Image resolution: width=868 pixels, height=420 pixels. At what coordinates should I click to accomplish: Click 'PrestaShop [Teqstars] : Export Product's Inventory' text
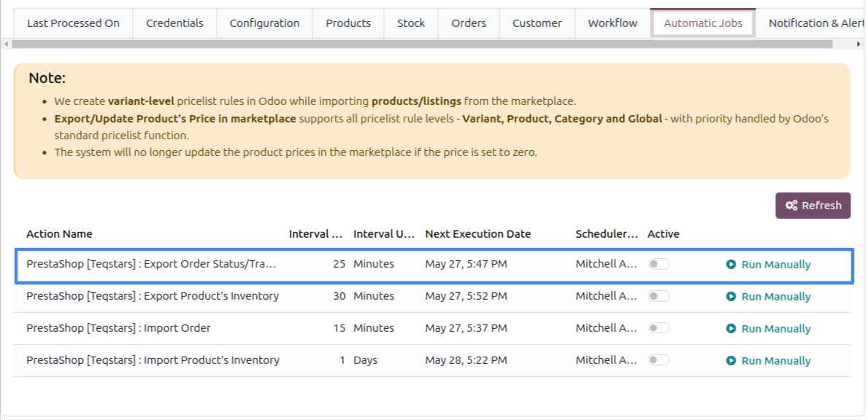153,296
